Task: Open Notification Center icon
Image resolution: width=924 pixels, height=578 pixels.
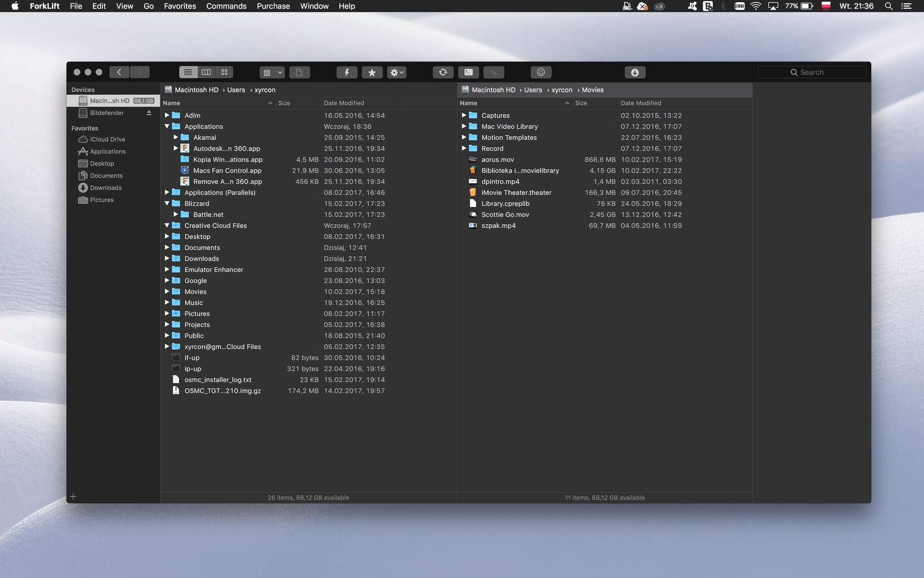Action: [906, 6]
